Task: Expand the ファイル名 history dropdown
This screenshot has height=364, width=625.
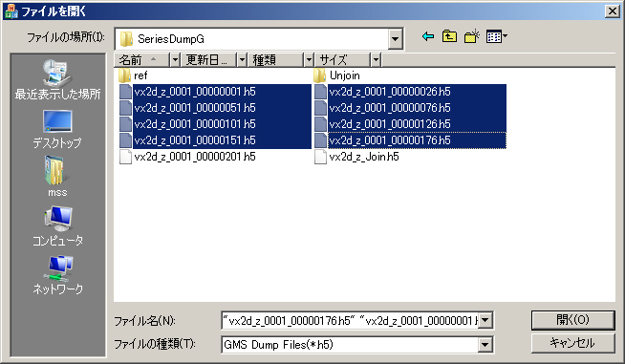Action: coord(485,320)
